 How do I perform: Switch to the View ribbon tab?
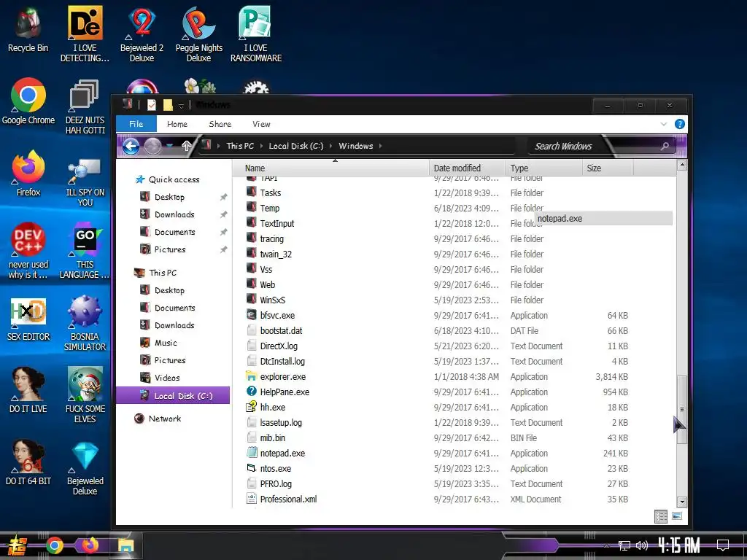261,124
